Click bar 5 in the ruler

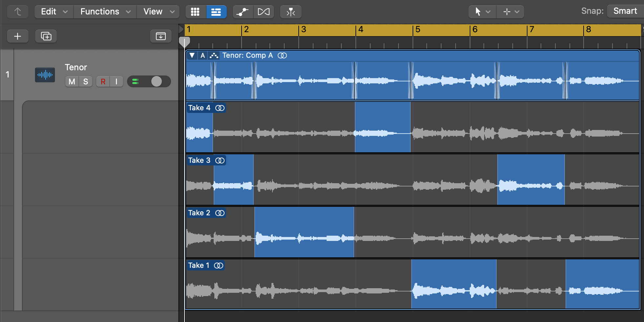[418, 30]
